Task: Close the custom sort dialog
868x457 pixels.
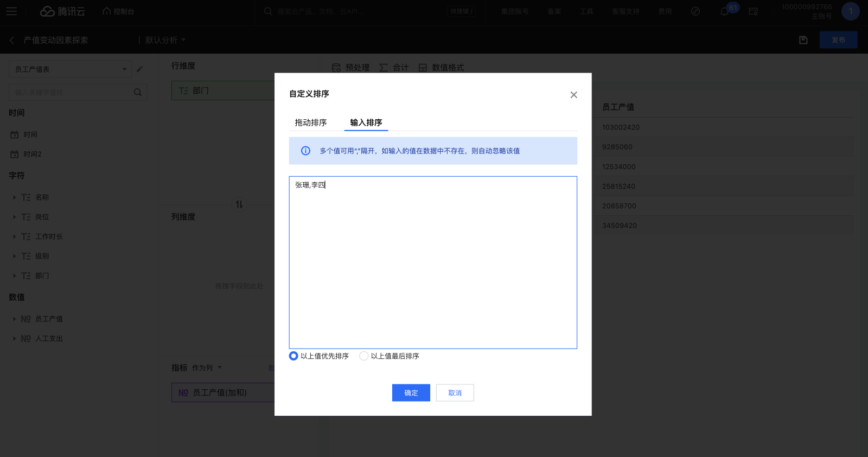Action: (573, 95)
